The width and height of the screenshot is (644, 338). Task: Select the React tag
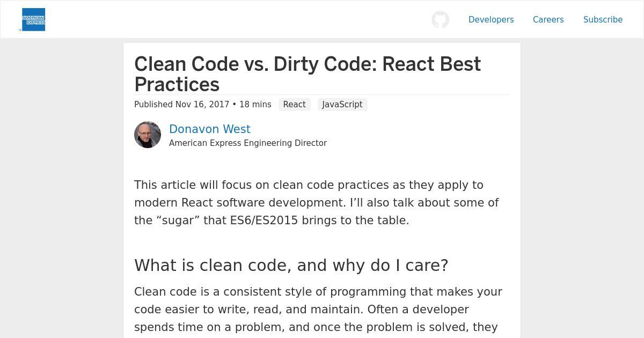point(294,105)
